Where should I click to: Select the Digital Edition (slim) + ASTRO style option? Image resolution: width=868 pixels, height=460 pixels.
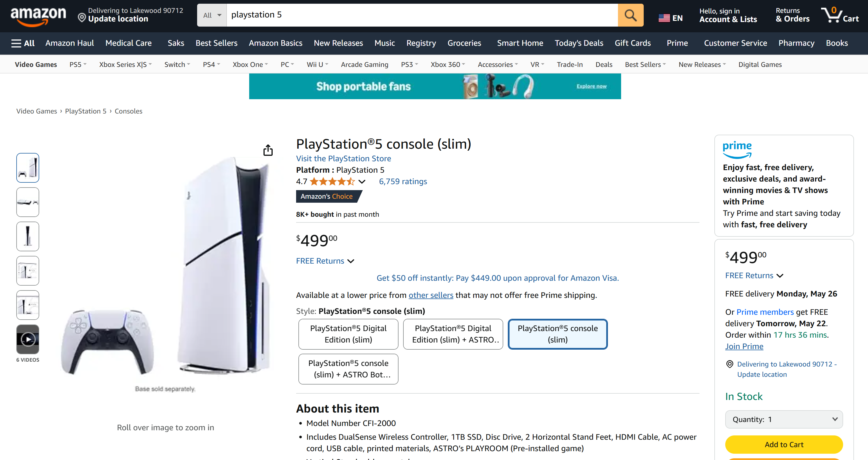453,334
